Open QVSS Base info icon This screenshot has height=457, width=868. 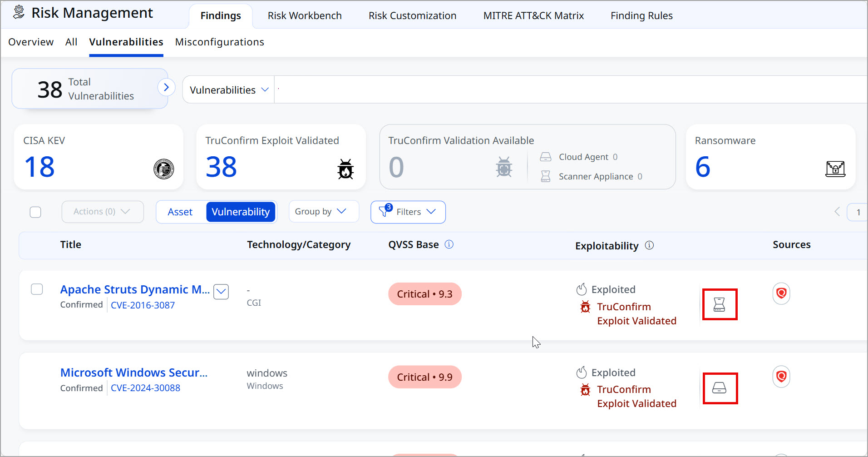tap(449, 244)
